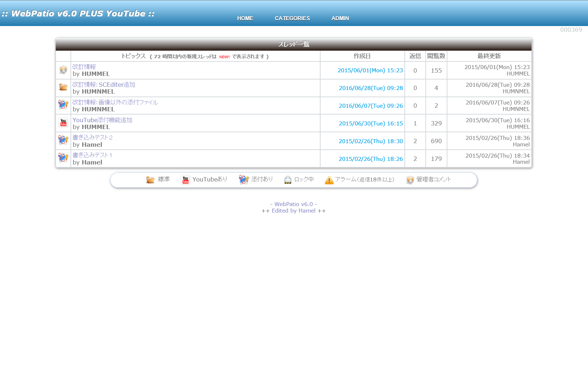Click creation date 2016/06/28(Tue) 09:28
The image size is (588, 368).
click(x=371, y=88)
